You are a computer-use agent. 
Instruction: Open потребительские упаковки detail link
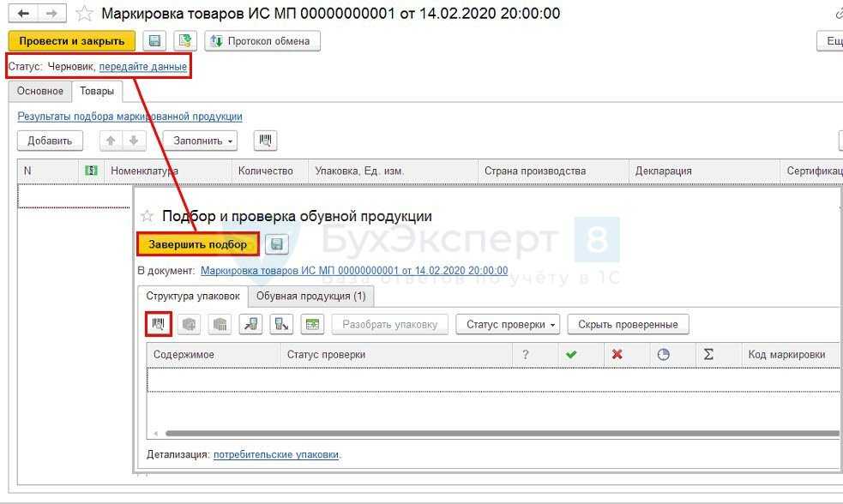[x=276, y=454]
